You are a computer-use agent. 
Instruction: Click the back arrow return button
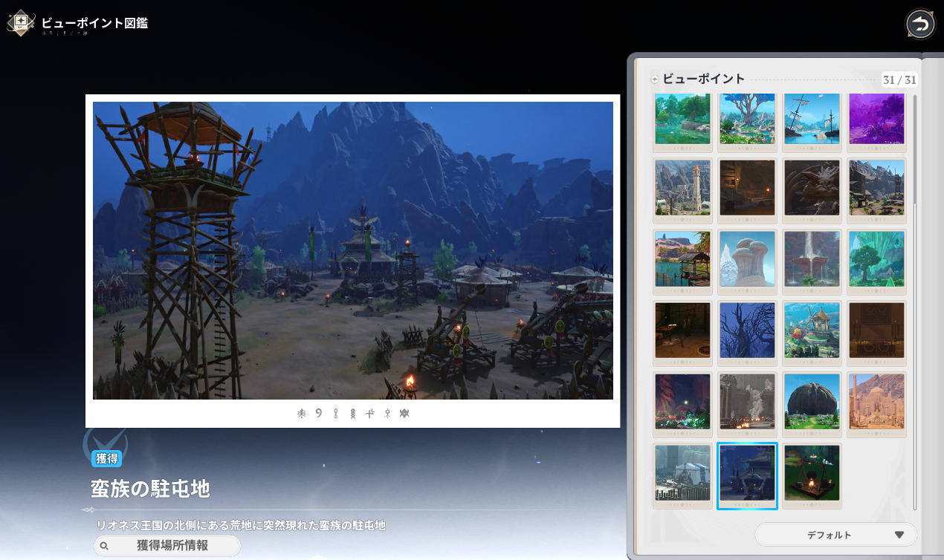pos(920,25)
